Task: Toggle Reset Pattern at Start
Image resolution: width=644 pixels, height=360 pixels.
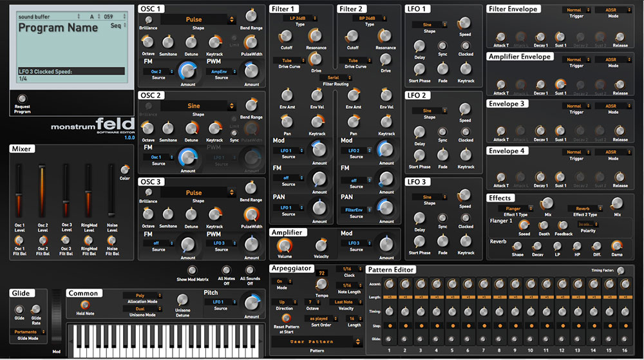Action: (287, 318)
